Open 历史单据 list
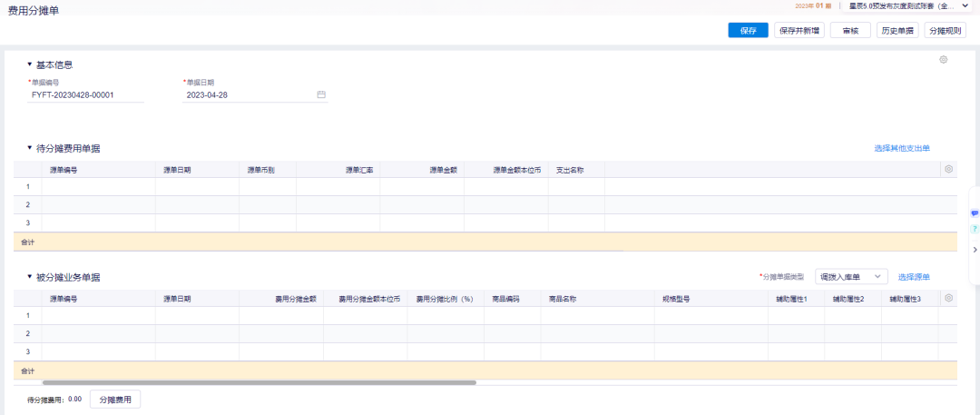 (897, 30)
